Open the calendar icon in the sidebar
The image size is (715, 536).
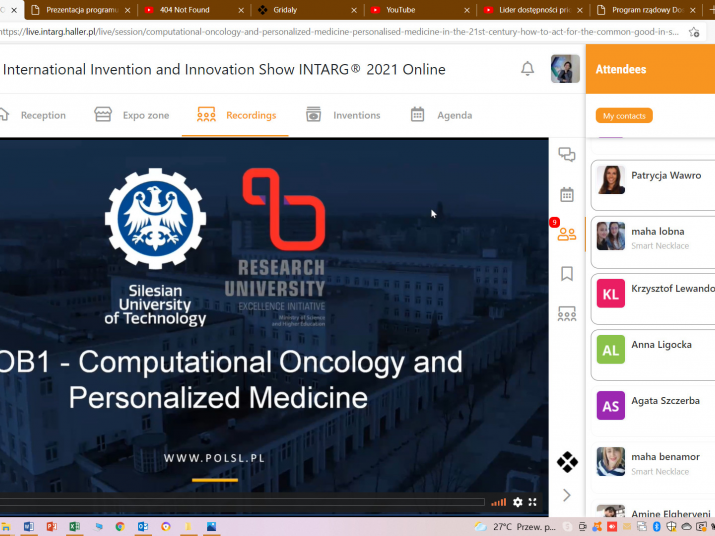click(x=567, y=195)
